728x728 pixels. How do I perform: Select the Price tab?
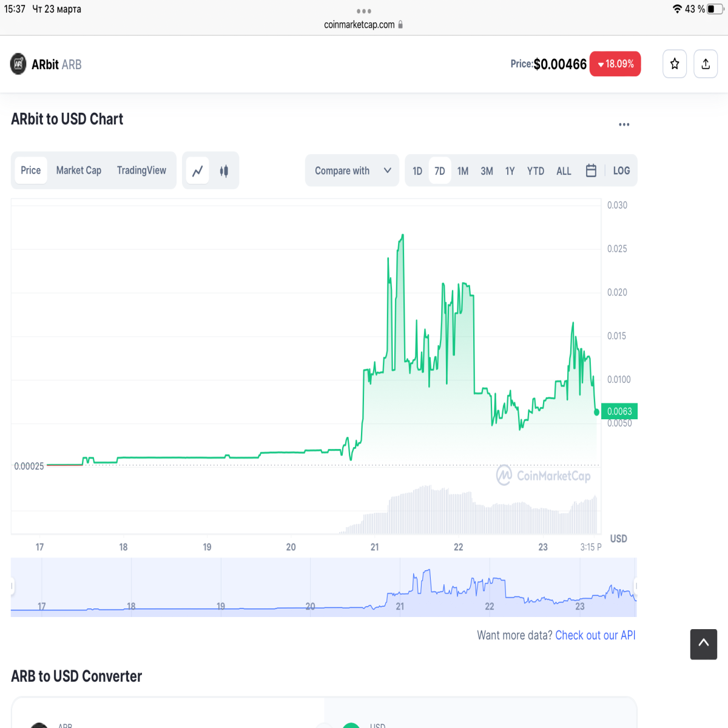31,170
